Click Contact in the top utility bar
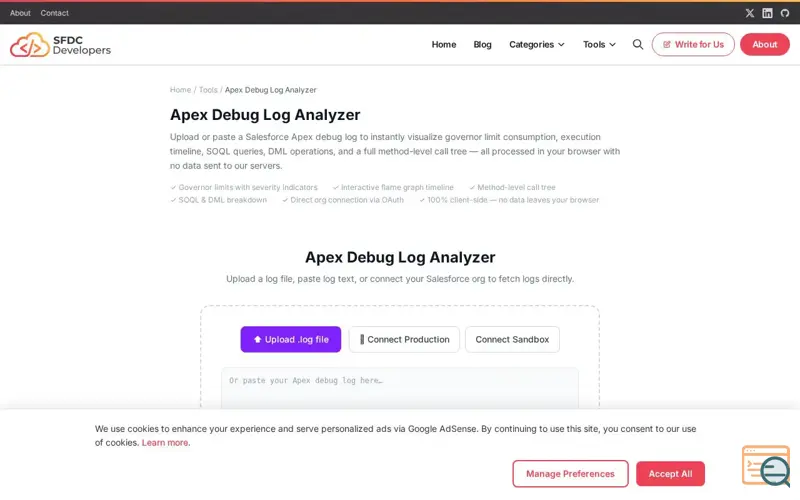800x500 pixels. 55,13
